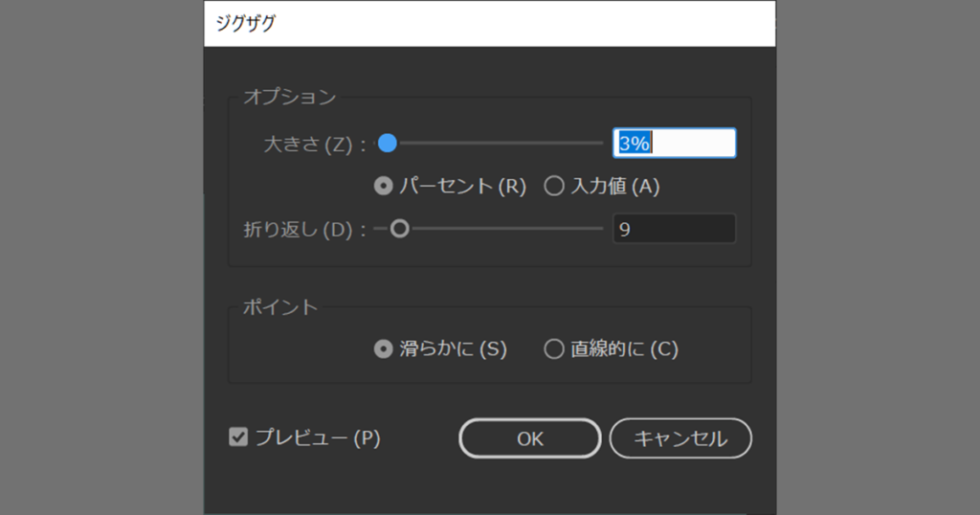Click the オプション group heading
Viewport: 980px width, 515px height.
click(x=290, y=97)
